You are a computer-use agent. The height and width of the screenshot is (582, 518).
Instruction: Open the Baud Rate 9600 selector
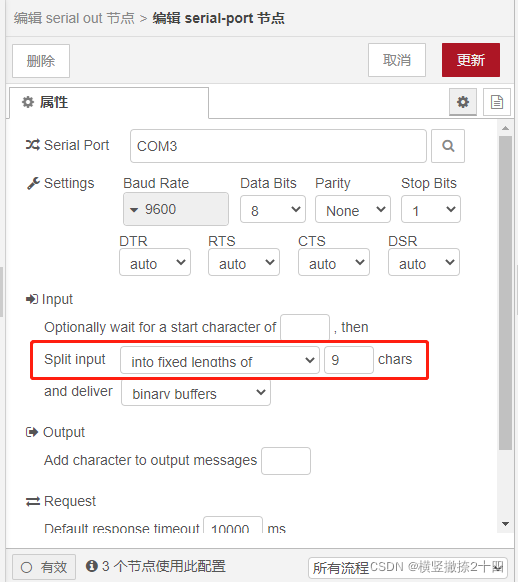(x=176, y=209)
